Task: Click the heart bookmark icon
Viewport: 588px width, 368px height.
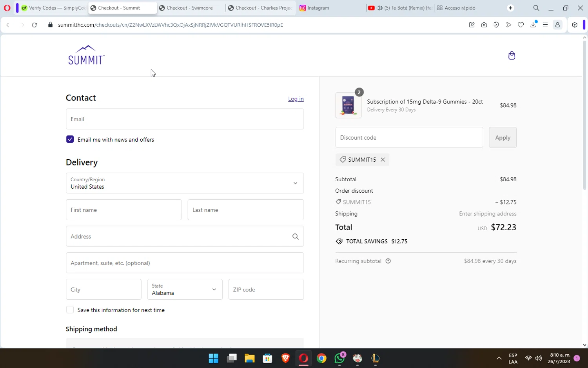Action: click(x=521, y=25)
